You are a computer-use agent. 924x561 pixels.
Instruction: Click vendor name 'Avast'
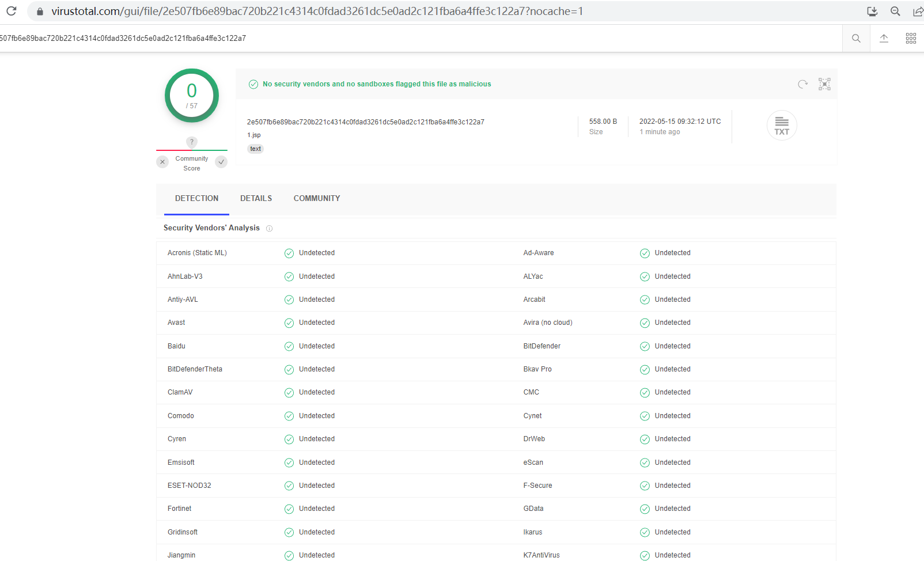(x=176, y=323)
